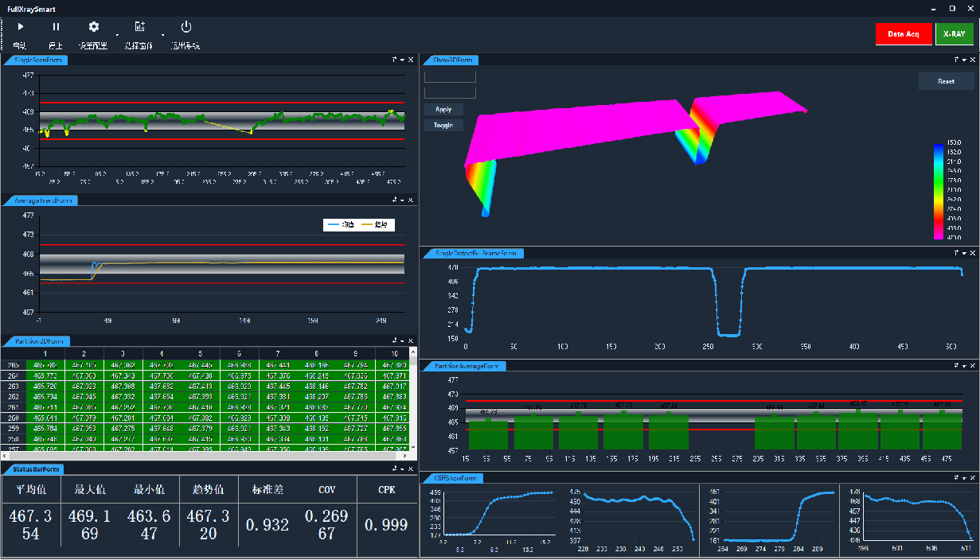Click the power exit system icon
Screen dimensions: 980x560
pyautogui.click(x=186, y=27)
